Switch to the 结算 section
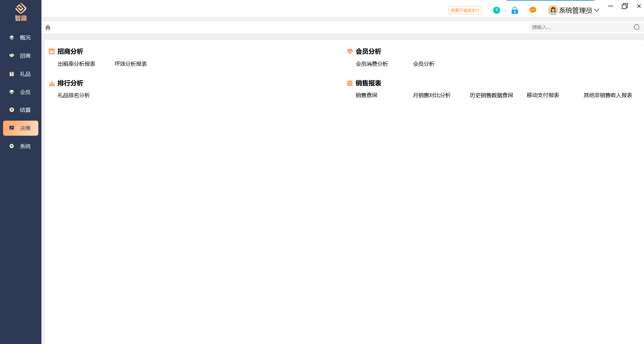This screenshot has height=344, width=644. [x=21, y=110]
